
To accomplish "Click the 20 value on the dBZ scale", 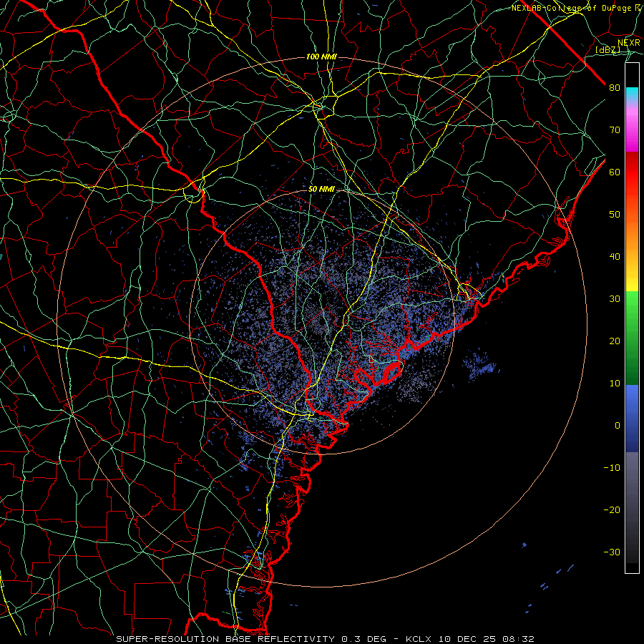I will [x=615, y=341].
